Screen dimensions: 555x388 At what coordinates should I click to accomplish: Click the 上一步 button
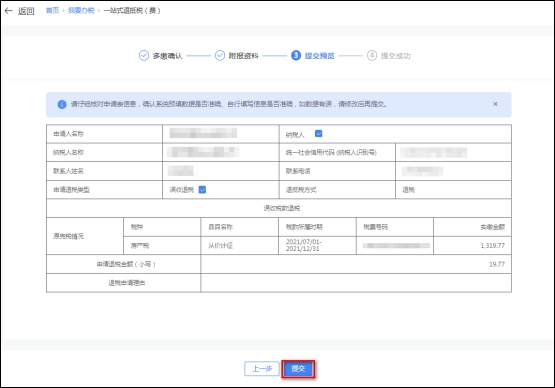[x=262, y=369]
